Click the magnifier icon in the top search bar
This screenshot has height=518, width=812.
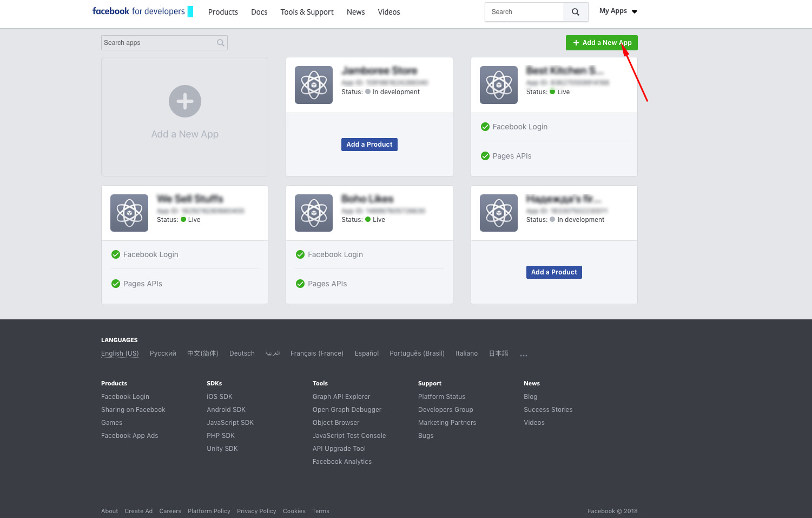tap(576, 12)
